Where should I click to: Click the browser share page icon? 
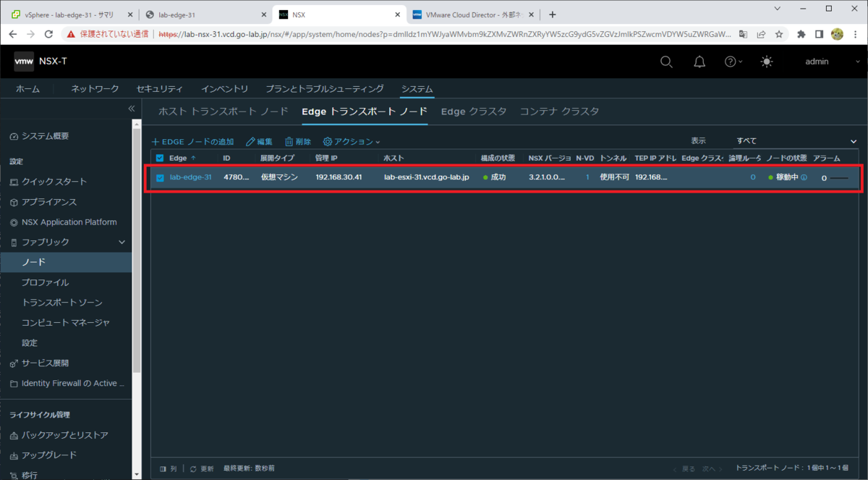click(x=762, y=34)
